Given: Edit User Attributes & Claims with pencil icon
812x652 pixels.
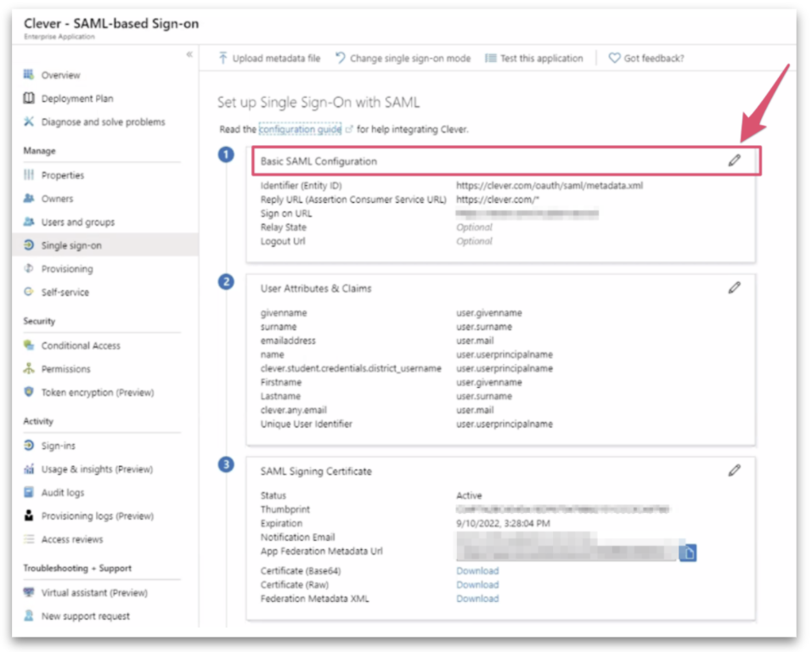Looking at the screenshot, I should [x=734, y=288].
